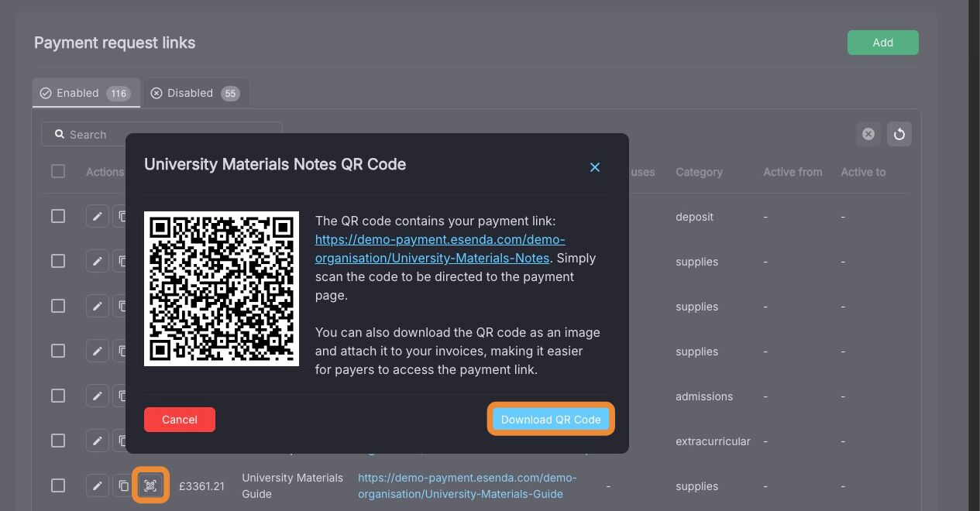Toggle the select-all checkbox in header
This screenshot has height=511, width=980.
point(58,171)
